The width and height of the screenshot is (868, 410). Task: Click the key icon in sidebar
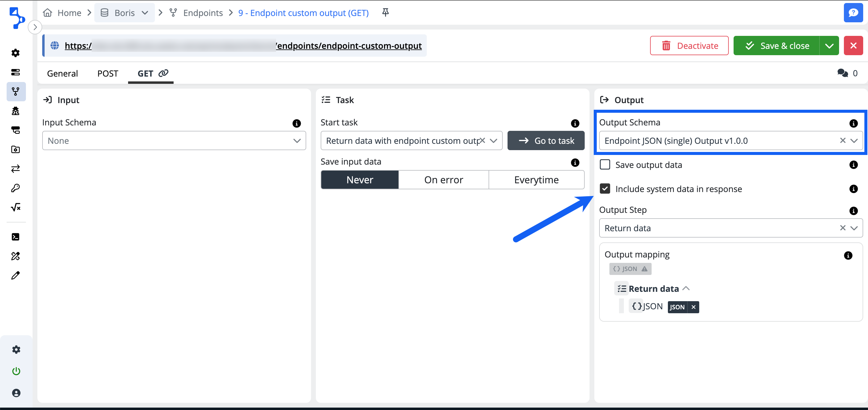pyautogui.click(x=15, y=188)
